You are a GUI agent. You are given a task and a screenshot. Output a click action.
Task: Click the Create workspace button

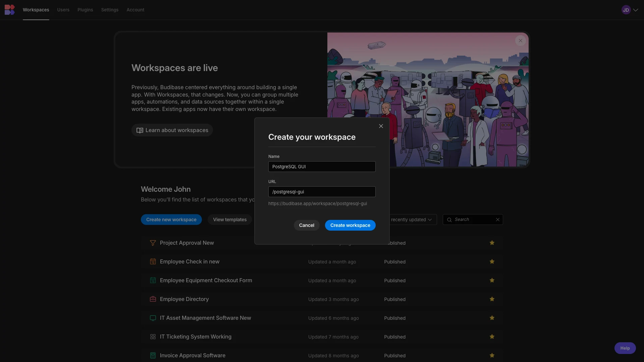(350, 225)
